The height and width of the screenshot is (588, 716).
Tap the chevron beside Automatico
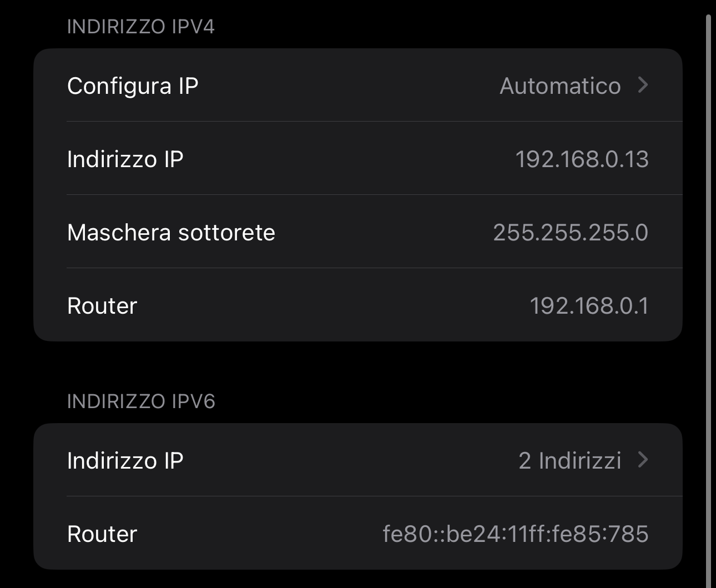click(x=643, y=85)
